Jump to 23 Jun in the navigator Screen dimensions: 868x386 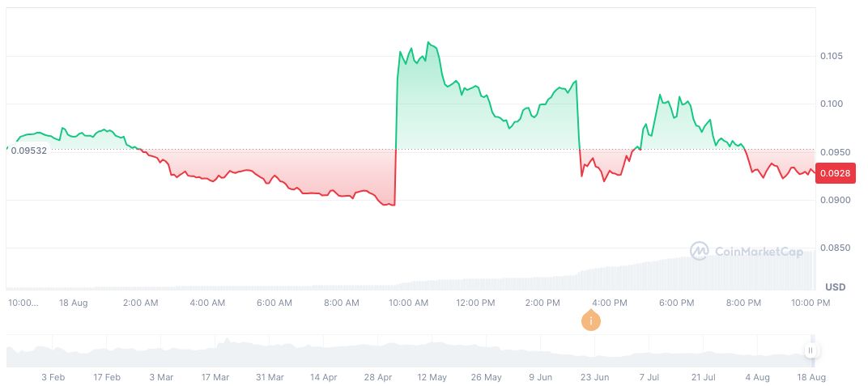coord(594,377)
